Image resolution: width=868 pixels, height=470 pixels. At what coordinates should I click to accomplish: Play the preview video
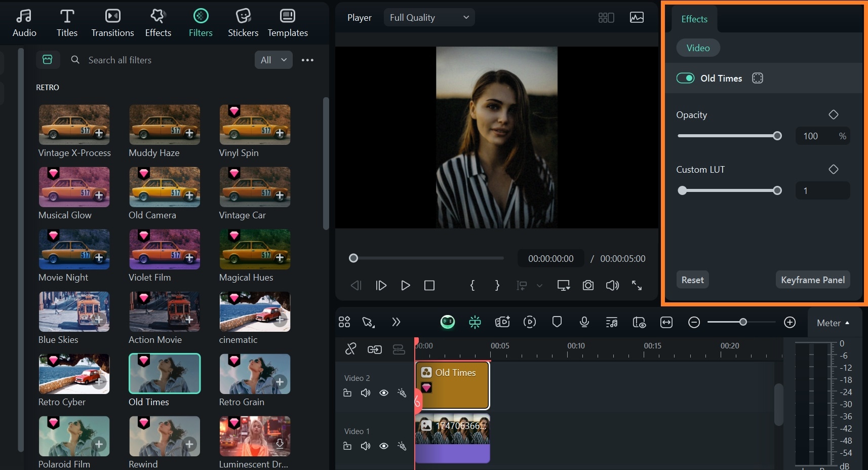[405, 285]
